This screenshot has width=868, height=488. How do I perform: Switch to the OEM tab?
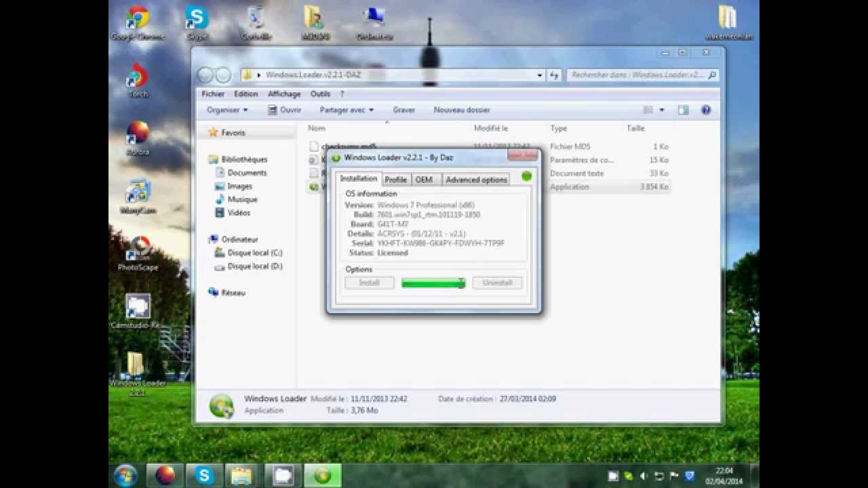(x=424, y=180)
